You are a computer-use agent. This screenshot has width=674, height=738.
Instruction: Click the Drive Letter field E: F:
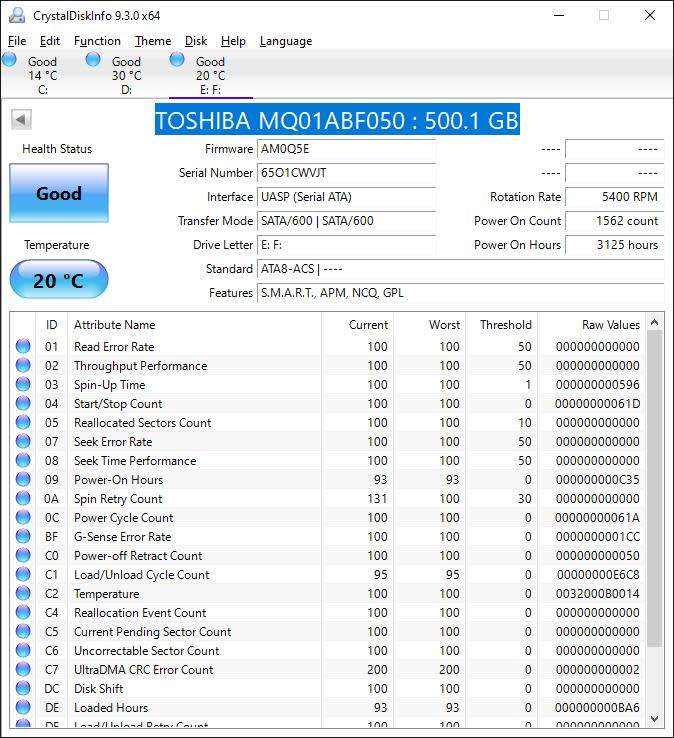coord(346,245)
